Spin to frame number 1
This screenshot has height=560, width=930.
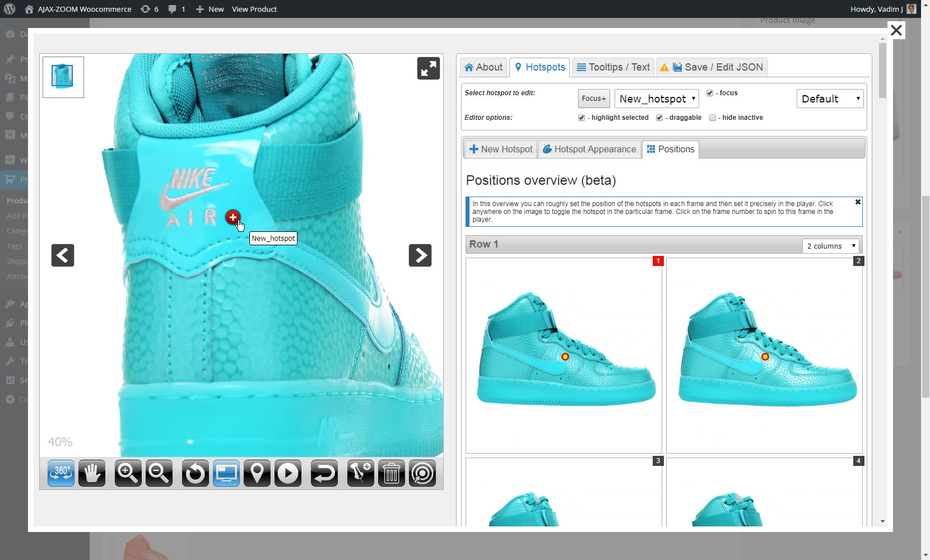click(658, 261)
